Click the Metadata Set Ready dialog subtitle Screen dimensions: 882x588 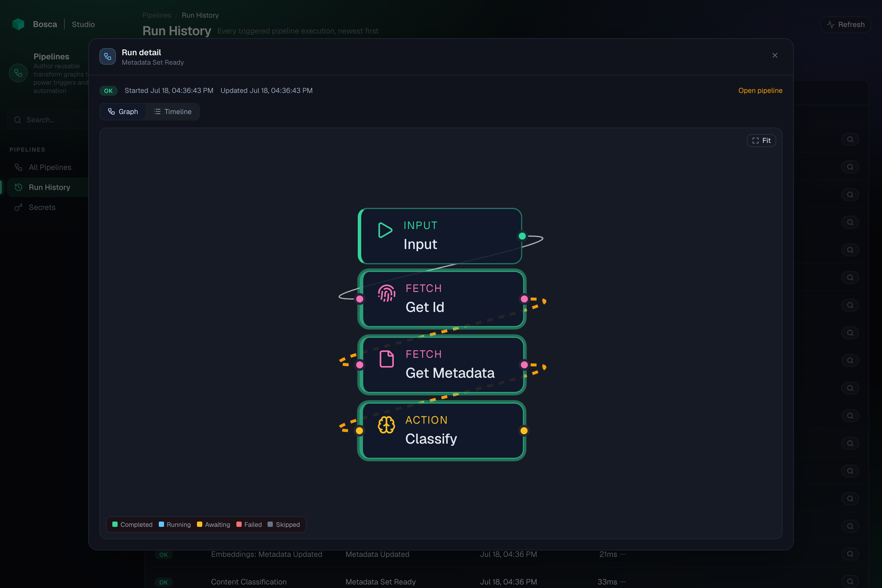point(153,63)
